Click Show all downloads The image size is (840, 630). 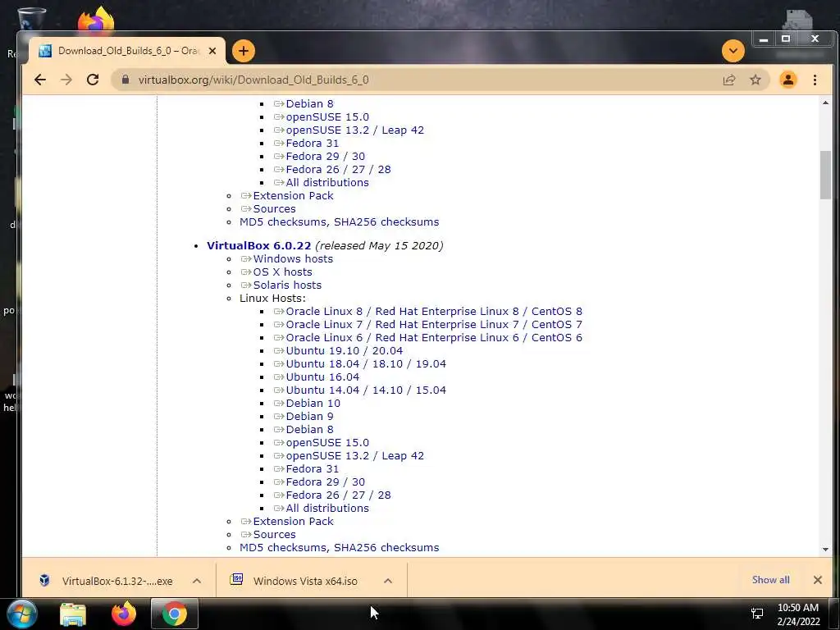click(x=770, y=580)
